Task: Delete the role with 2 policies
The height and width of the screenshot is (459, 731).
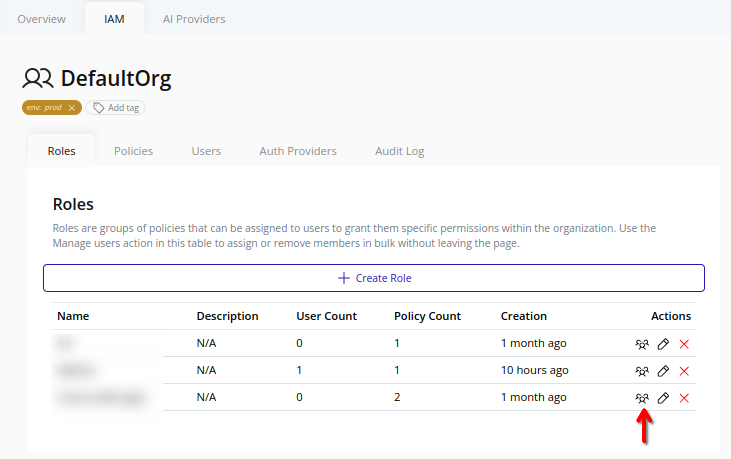Action: [684, 398]
